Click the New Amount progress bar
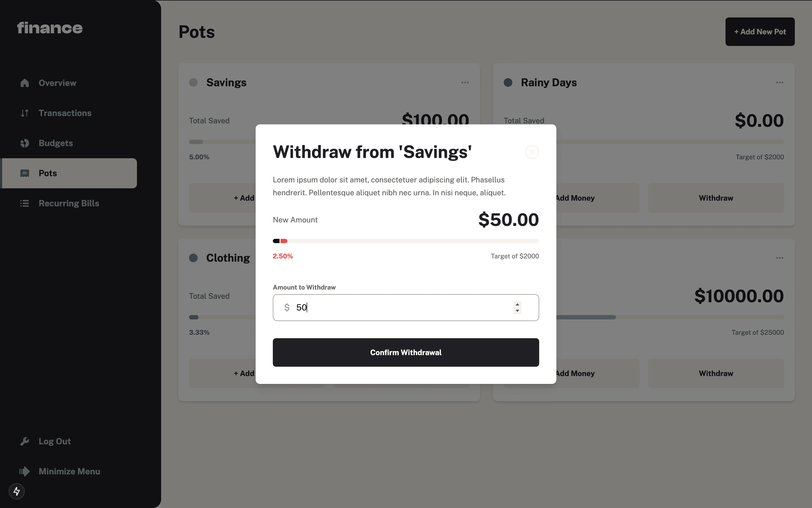 coord(406,241)
